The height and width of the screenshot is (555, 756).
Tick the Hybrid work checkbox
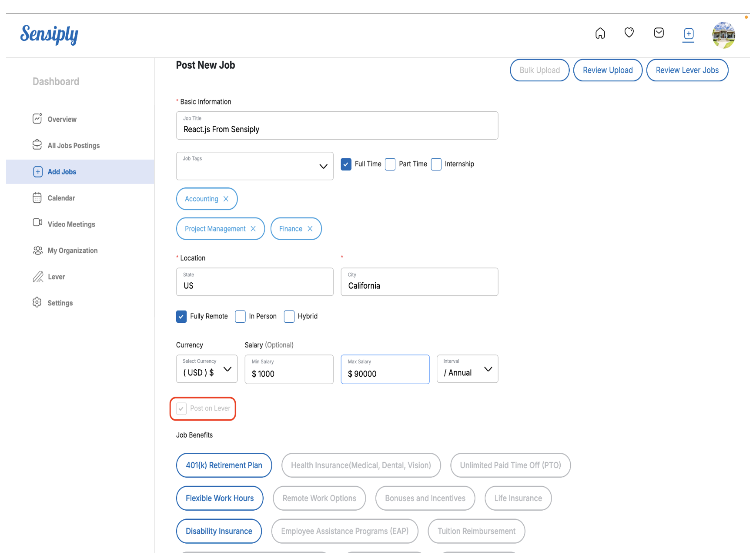[x=289, y=316]
